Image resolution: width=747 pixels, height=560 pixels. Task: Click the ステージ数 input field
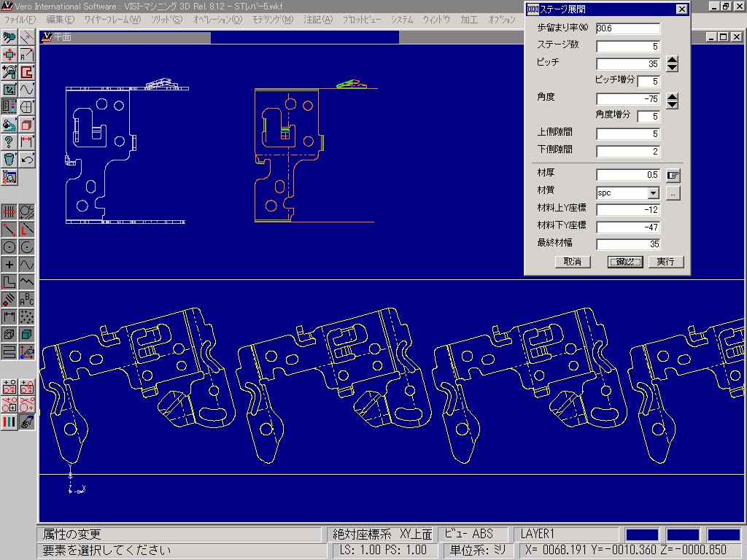pyautogui.click(x=628, y=46)
